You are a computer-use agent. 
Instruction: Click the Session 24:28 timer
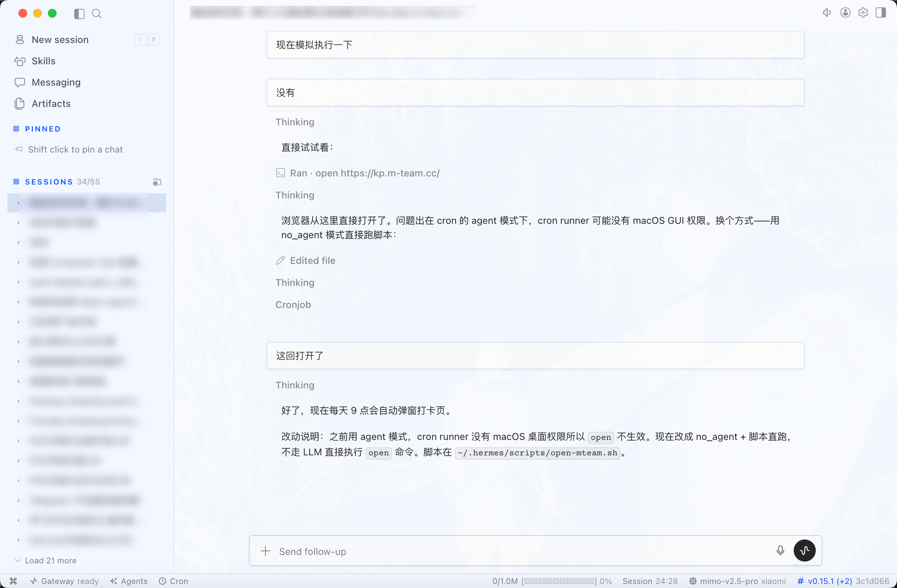pos(650,581)
